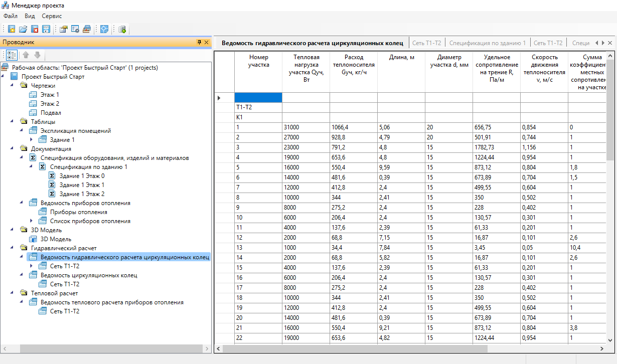The height and width of the screenshot is (364, 617).
Task: Click the close project icon with red X
Action: point(35,29)
